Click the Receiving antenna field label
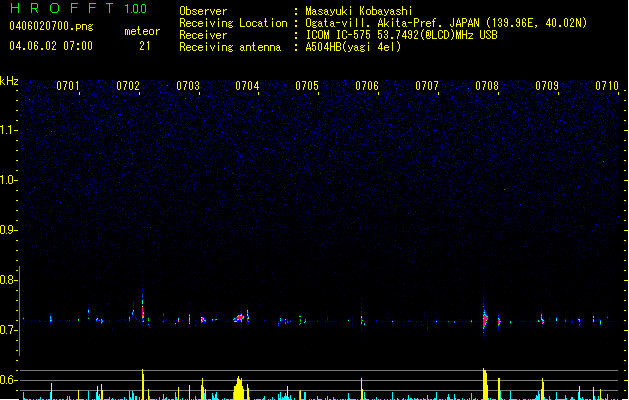Viewport: 629px width, 400px height. pos(230,47)
